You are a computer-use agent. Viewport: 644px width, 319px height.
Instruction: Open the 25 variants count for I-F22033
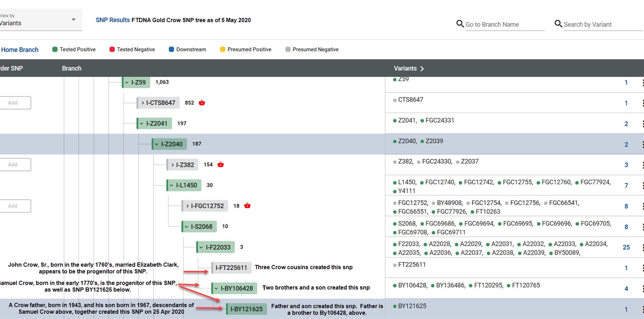(626, 247)
